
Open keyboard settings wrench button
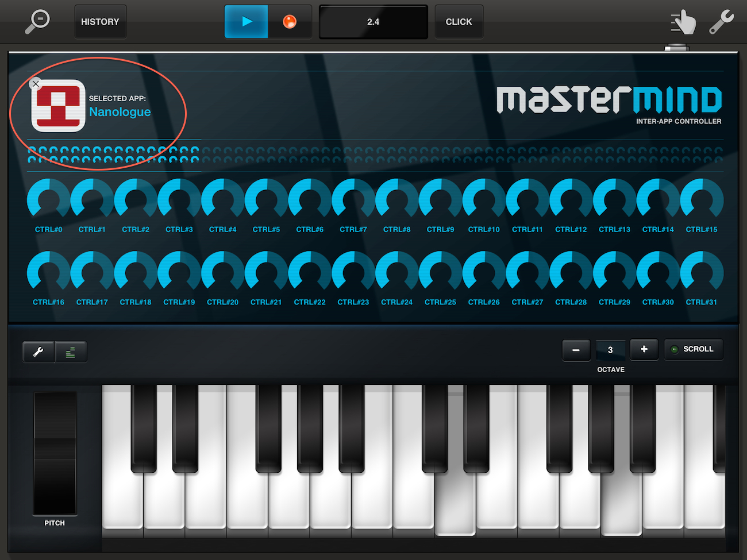[x=38, y=352]
